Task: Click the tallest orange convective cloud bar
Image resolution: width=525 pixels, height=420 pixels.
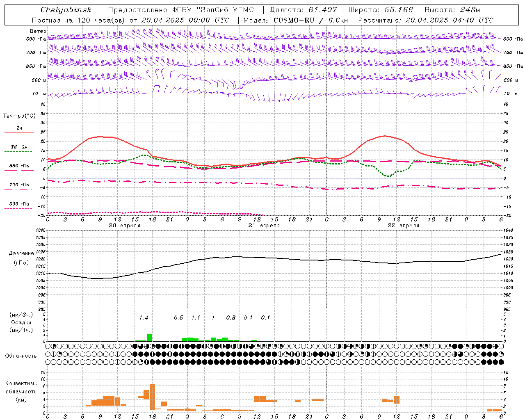Action: point(153,397)
